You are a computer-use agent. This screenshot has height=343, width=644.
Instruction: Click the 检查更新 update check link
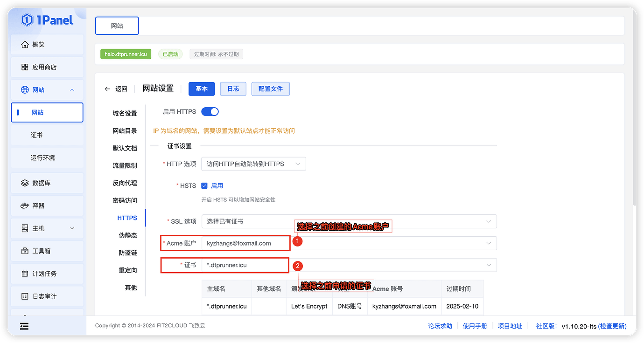click(x=612, y=326)
